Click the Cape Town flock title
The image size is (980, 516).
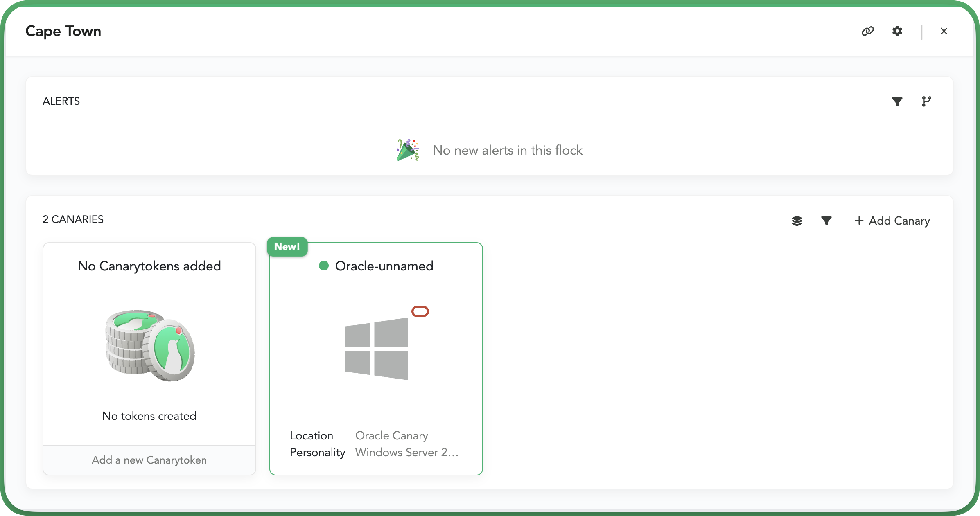63,31
